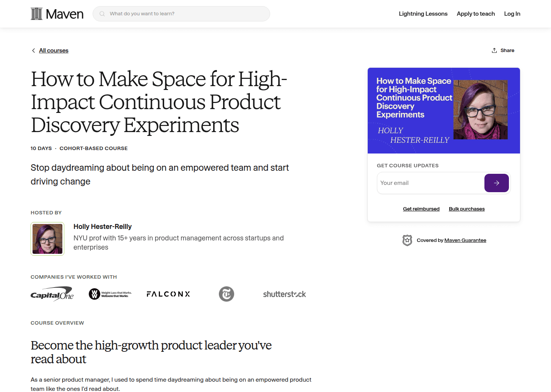Click the WW Weight Loss logo
Image resolution: width=551 pixels, height=392 pixels.
[110, 294]
